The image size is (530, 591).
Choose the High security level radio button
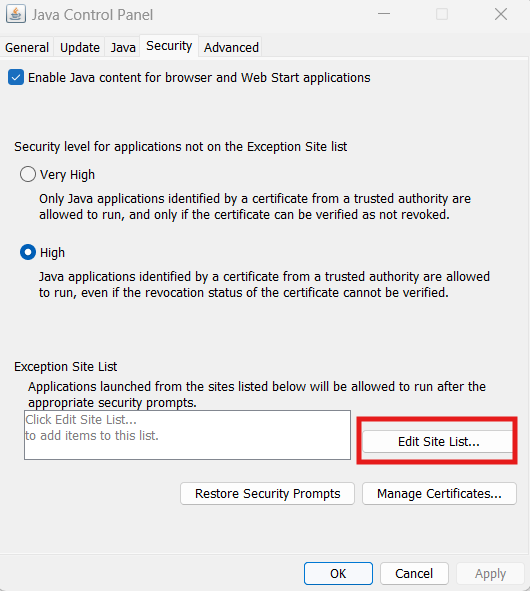[28, 252]
